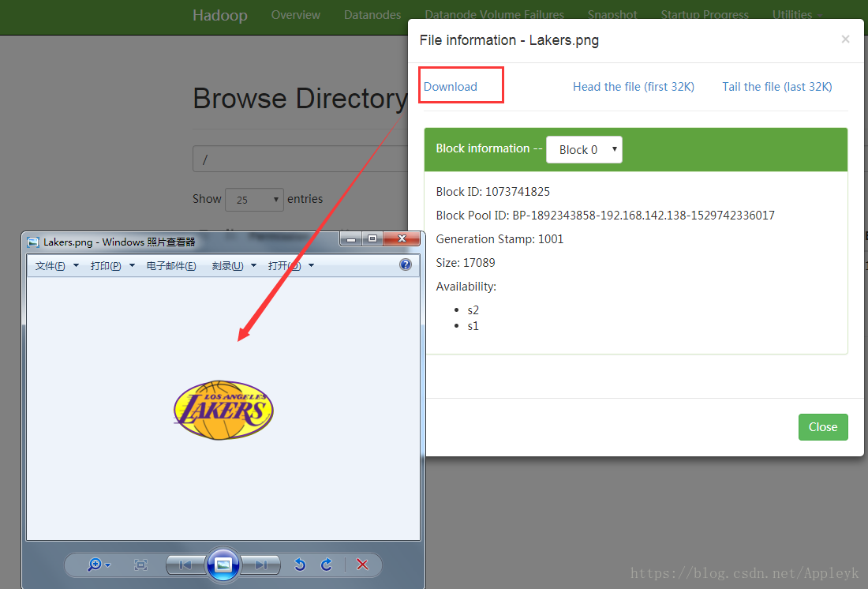The height and width of the screenshot is (589, 868).
Task: Delete the image with red X icon
Action: pos(363,565)
